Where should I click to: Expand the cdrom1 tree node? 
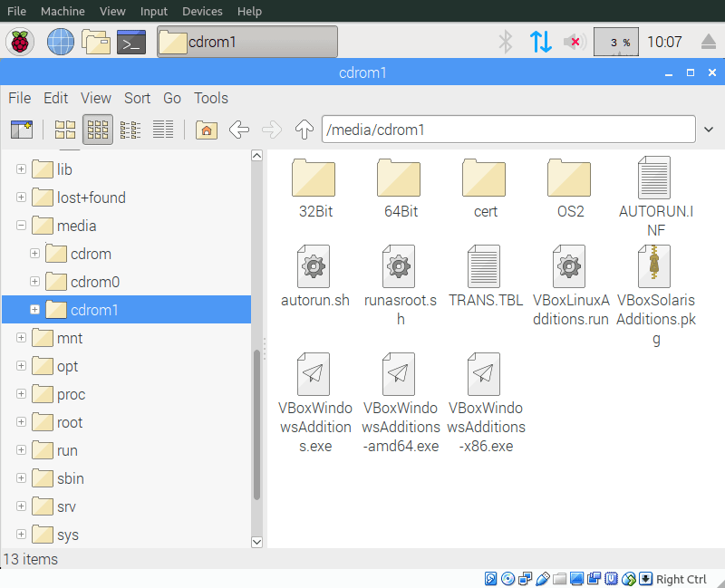click(x=34, y=310)
